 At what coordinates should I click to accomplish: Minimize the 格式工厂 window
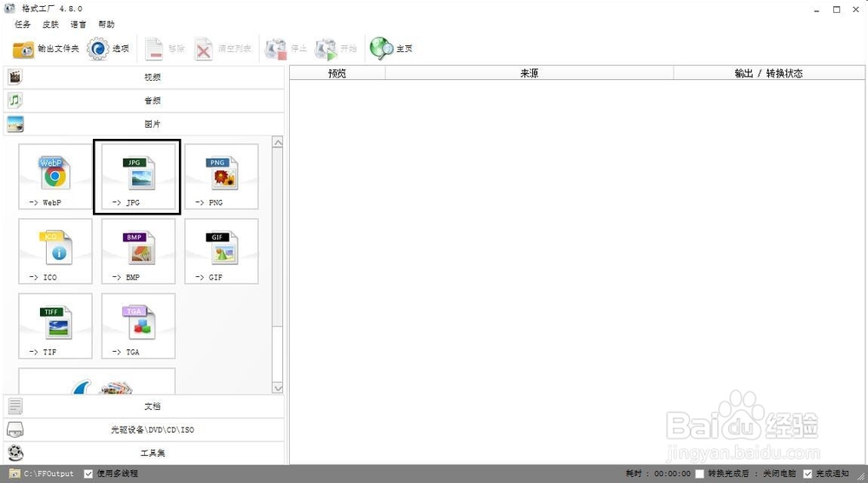(817, 10)
